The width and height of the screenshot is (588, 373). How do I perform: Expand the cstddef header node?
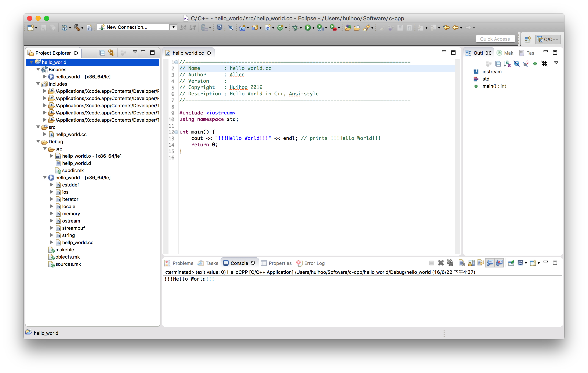[x=51, y=185]
